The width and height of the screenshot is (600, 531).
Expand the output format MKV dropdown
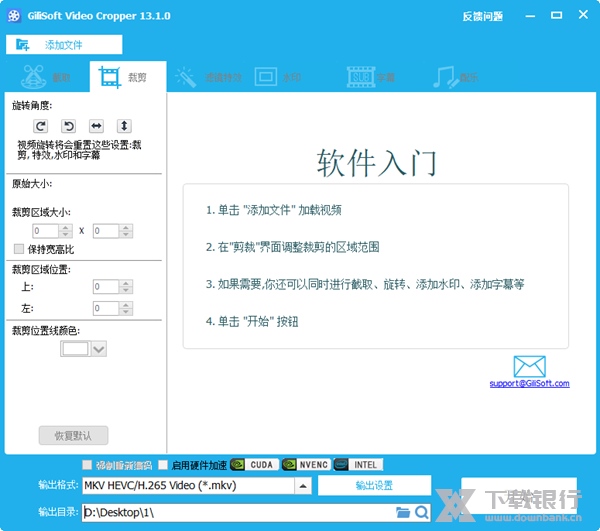point(302,486)
